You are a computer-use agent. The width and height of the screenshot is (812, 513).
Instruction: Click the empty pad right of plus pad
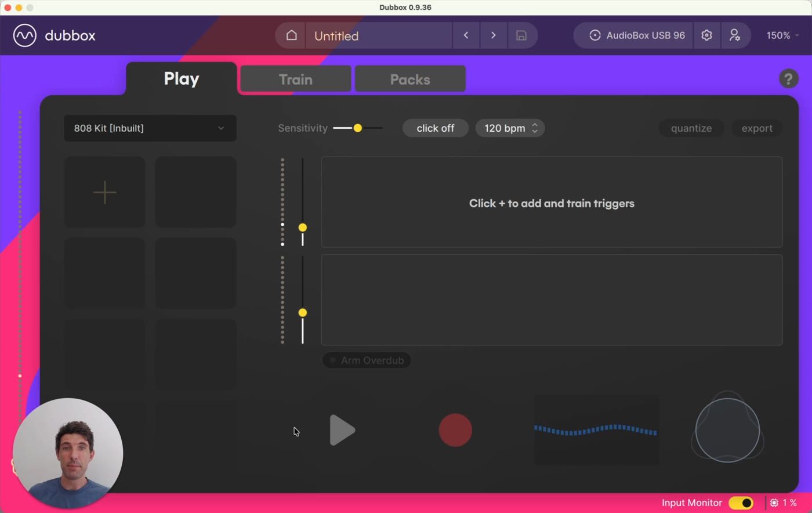[x=195, y=192]
